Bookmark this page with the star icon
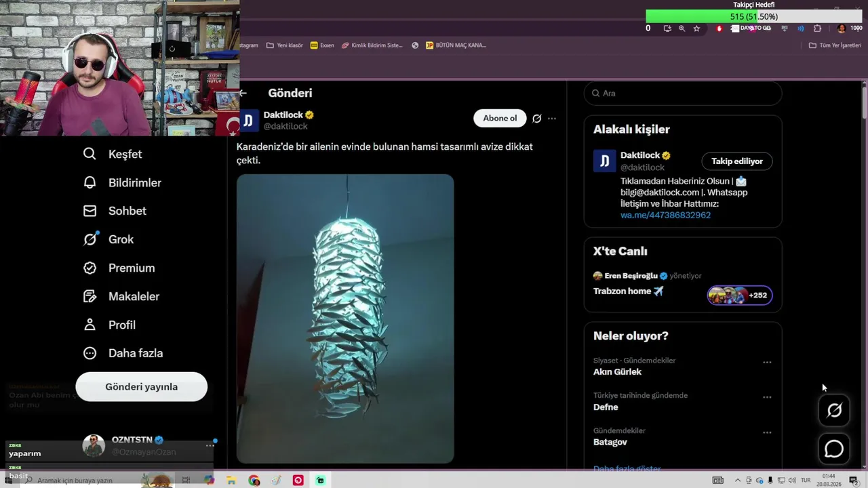This screenshot has width=868, height=488. click(696, 28)
